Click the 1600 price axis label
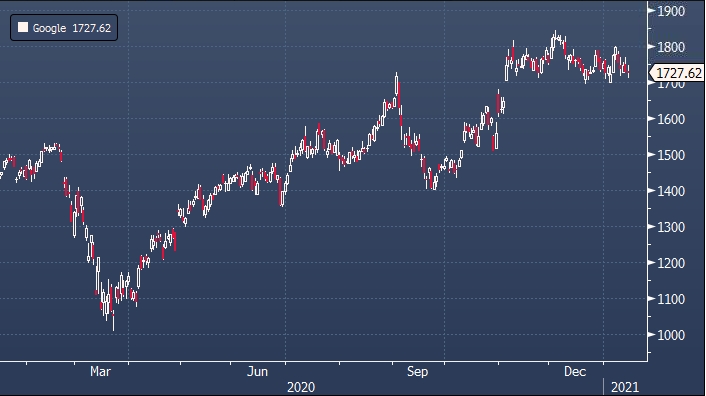This screenshot has width=706, height=396. click(x=671, y=119)
